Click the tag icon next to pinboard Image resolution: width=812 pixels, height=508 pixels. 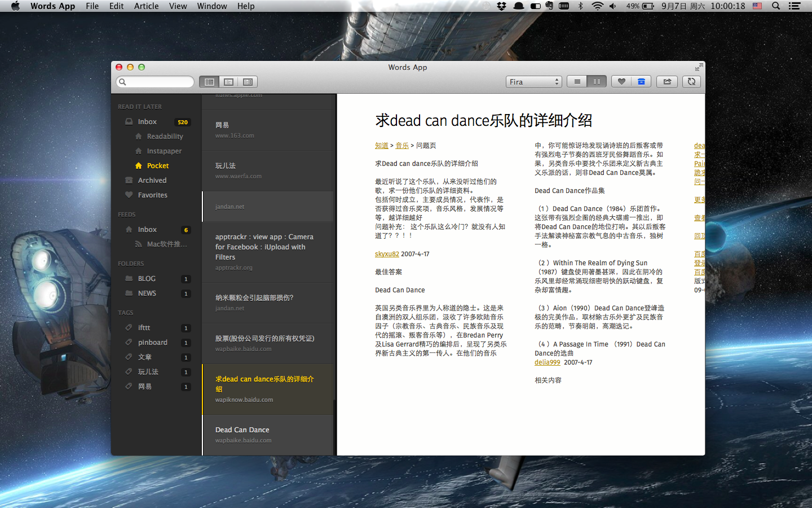129,343
